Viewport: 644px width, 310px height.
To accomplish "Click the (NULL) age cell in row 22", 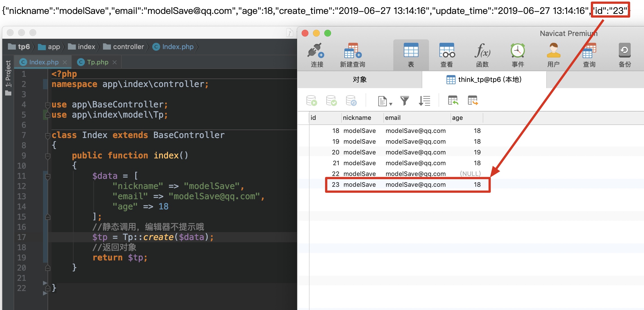I will pos(470,174).
